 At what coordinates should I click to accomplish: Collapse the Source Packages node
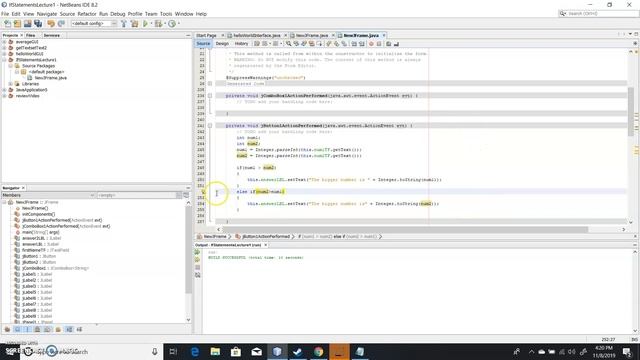click(x=11, y=66)
